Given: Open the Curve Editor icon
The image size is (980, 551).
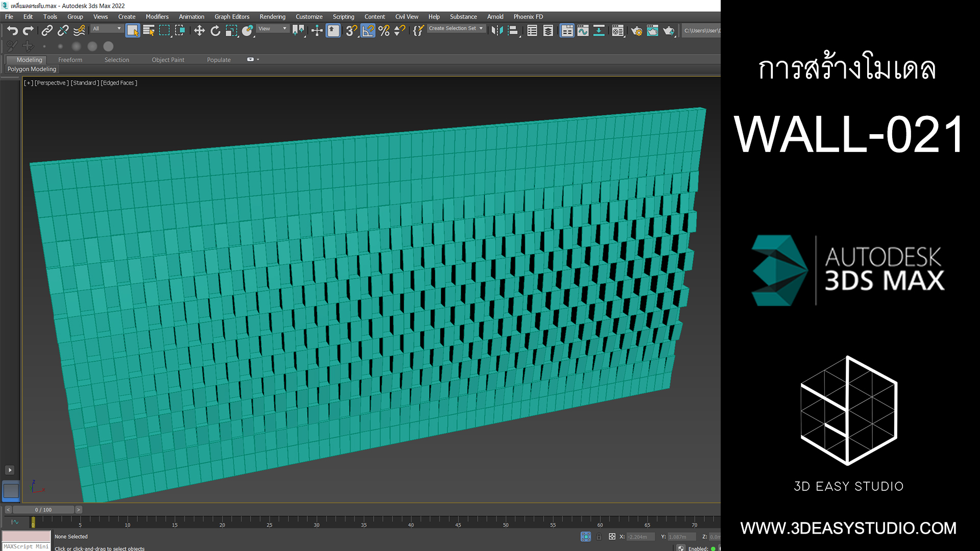Looking at the screenshot, I should [583, 31].
